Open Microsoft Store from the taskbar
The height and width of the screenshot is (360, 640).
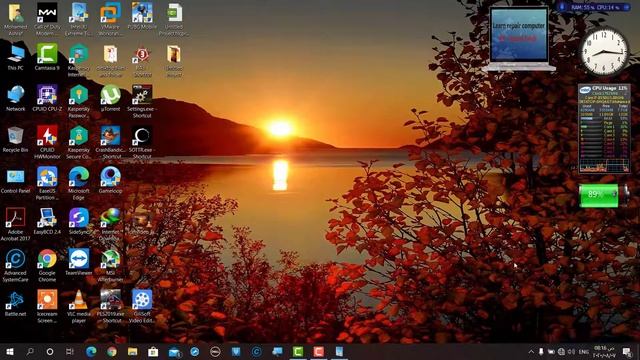pyautogui.click(x=153, y=351)
